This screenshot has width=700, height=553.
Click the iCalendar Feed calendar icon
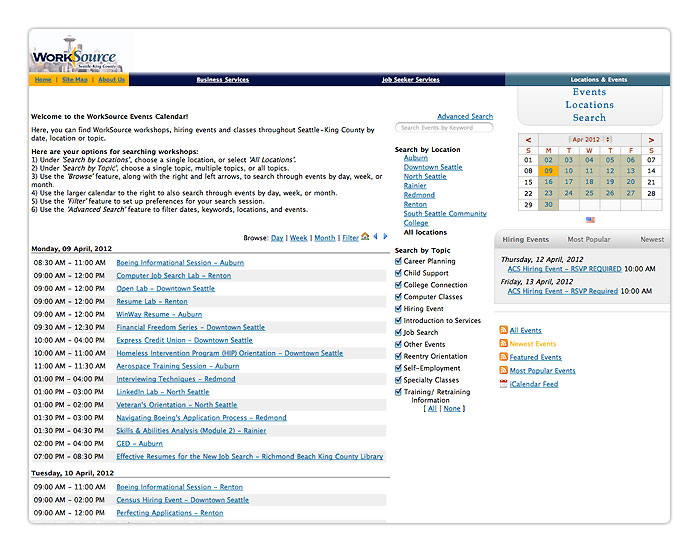[504, 383]
